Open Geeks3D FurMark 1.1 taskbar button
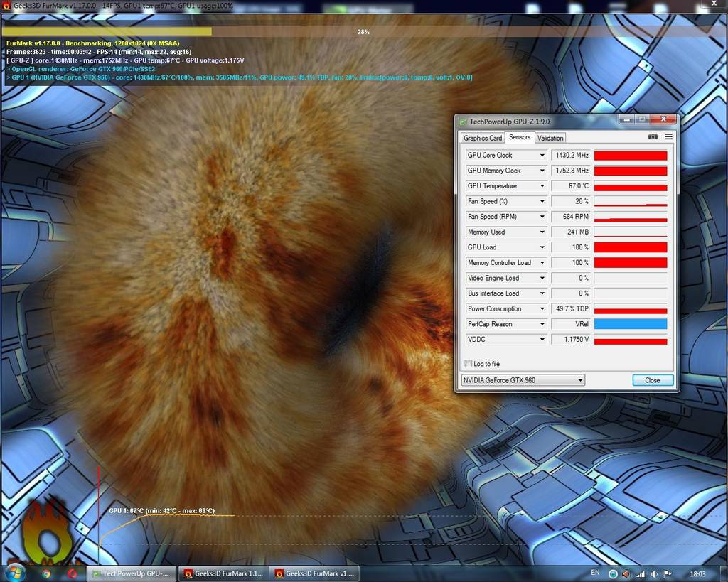 point(224,573)
